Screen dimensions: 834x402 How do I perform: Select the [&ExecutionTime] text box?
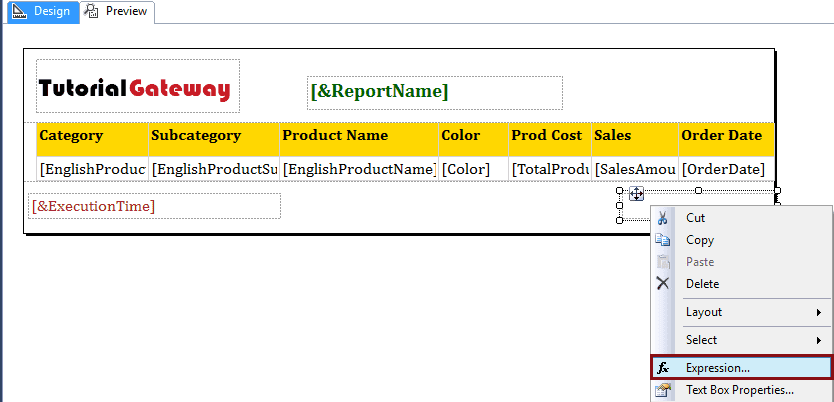(x=154, y=206)
